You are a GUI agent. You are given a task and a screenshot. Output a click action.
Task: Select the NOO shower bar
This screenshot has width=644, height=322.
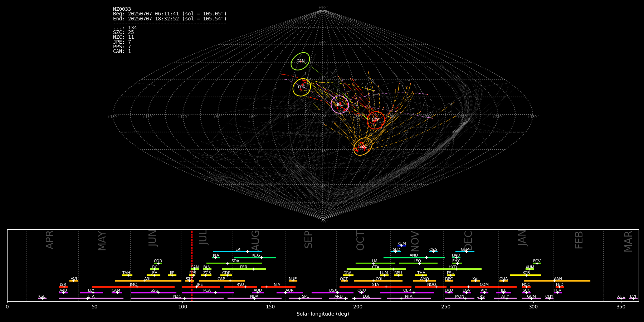[431, 287]
